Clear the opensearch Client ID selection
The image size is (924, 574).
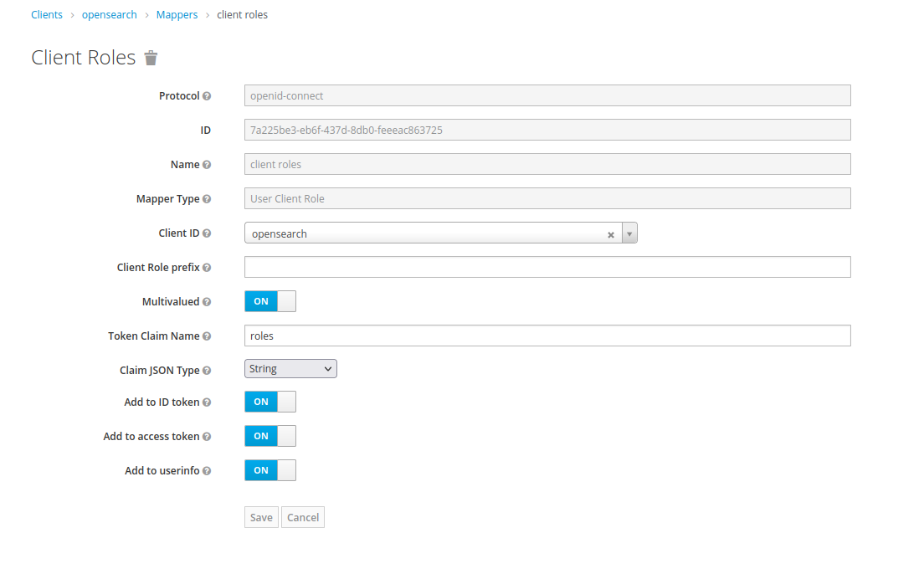pyautogui.click(x=611, y=234)
